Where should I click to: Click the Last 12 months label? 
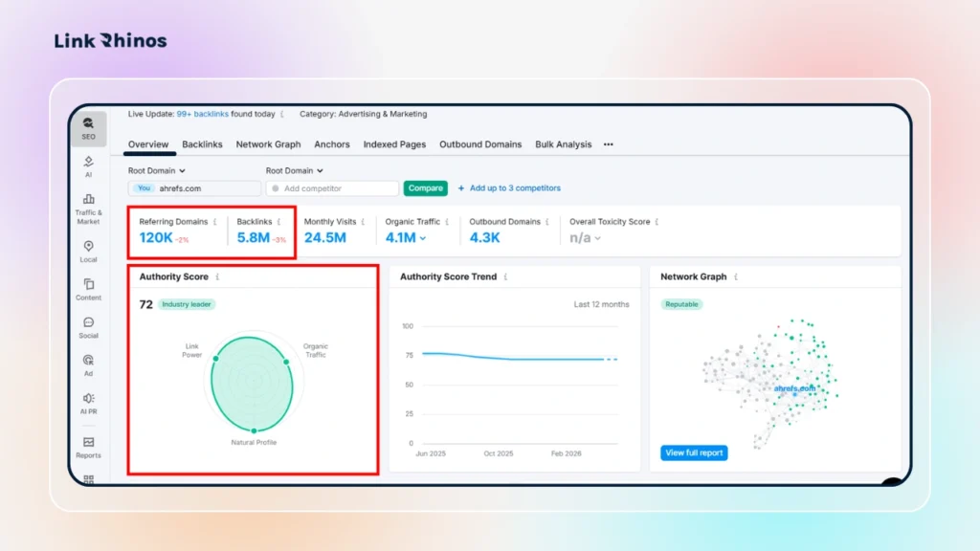(601, 305)
